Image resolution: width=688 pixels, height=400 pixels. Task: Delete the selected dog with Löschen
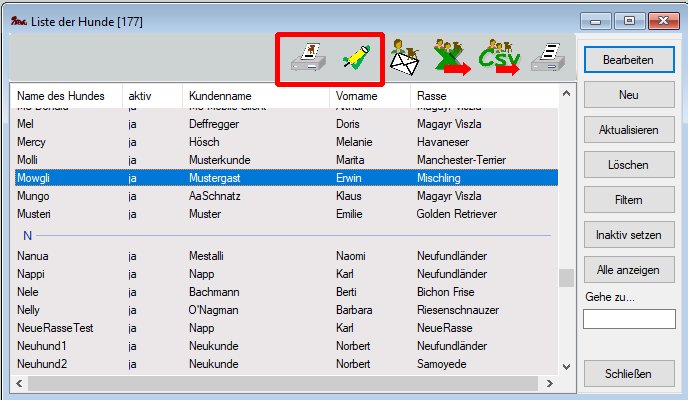628,165
